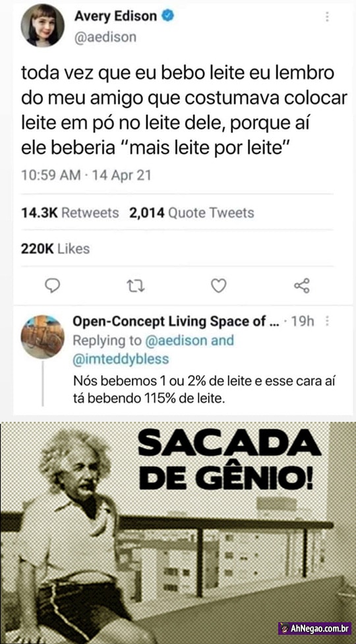View the 14.3K Retweets list

(x=70, y=213)
